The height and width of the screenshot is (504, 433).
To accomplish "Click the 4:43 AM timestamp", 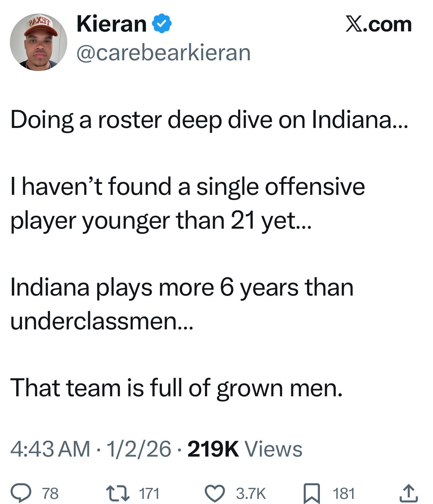I will [x=50, y=449].
